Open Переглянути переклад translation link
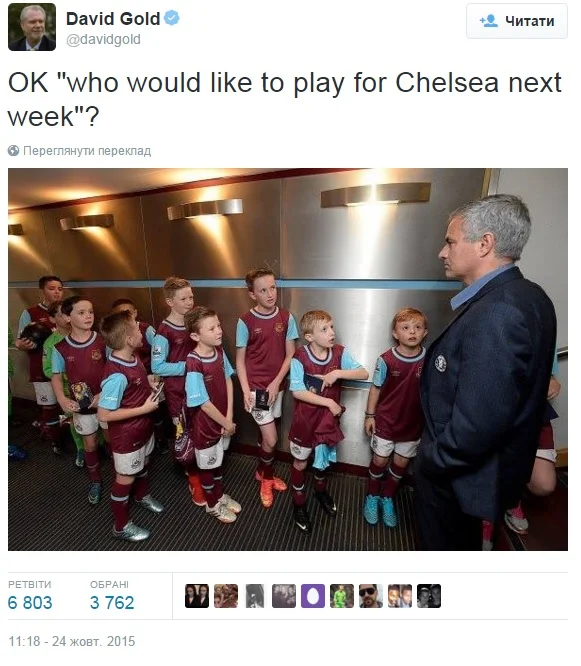This screenshot has width=581, height=666. pos(87,151)
